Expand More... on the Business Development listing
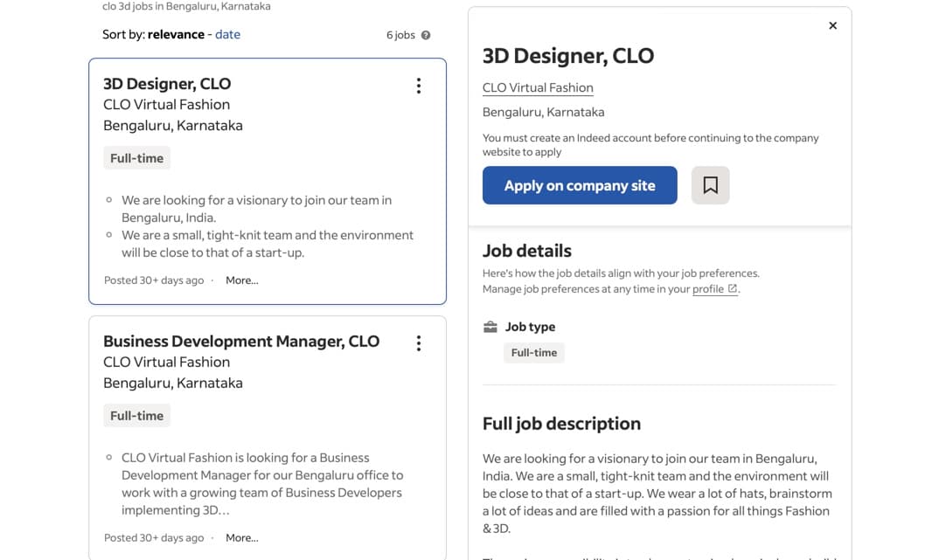Image resolution: width=925 pixels, height=560 pixels. (241, 537)
